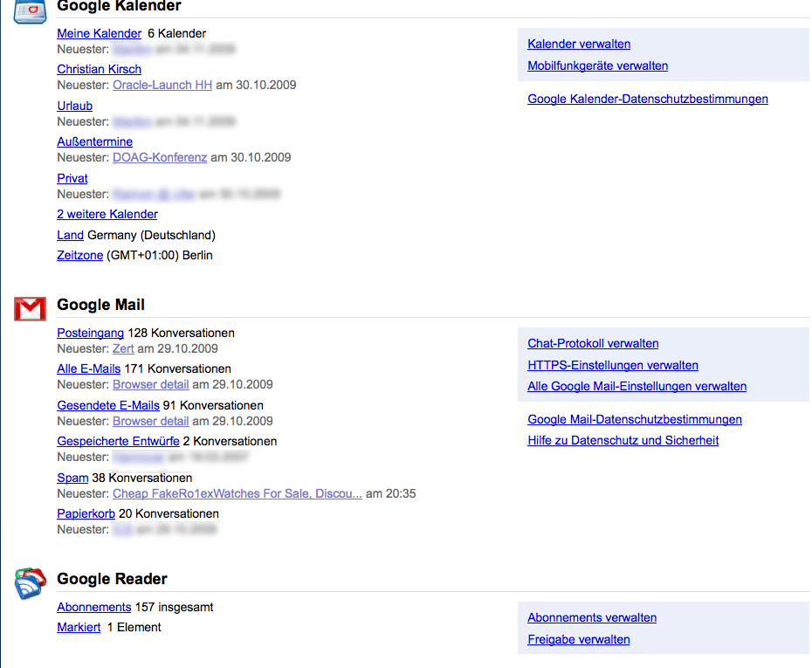Image resolution: width=812 pixels, height=668 pixels.
Task: Click the '6 Kalender' text
Action: (176, 33)
